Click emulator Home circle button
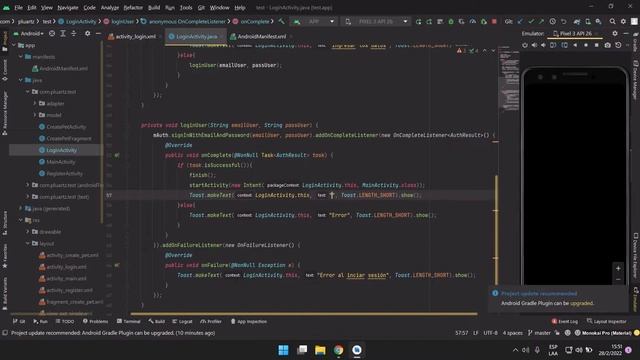The image size is (640, 360). [x=586, y=45]
